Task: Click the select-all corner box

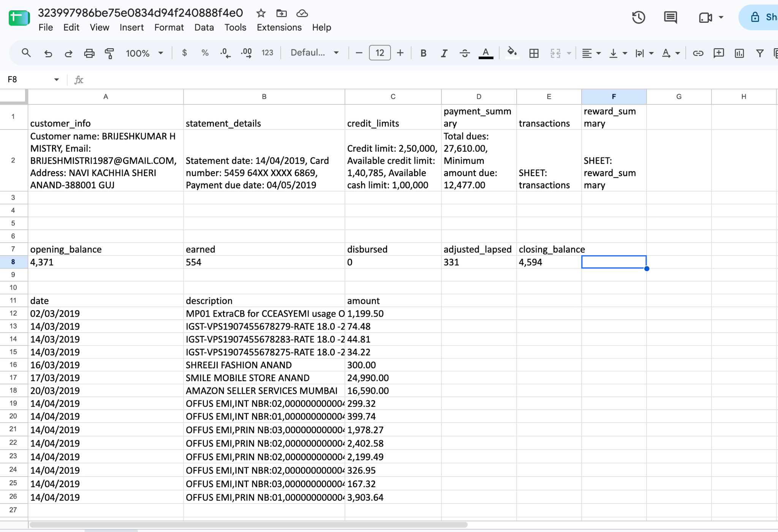Action: pyautogui.click(x=13, y=96)
